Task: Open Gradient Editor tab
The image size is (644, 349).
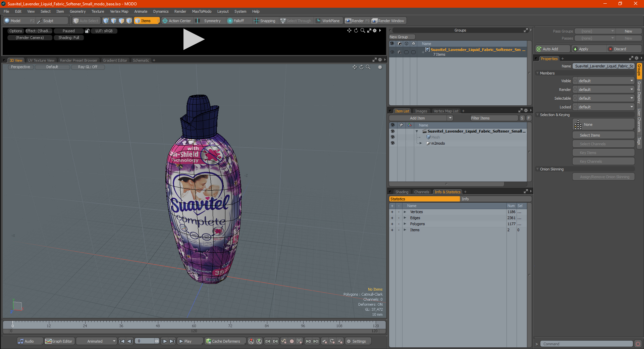Action: 115,60
